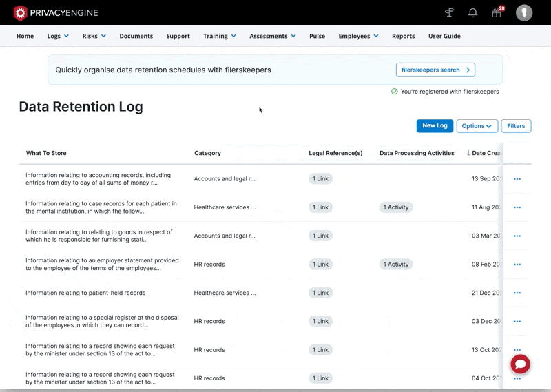Click Data Processing Activities column header
Image resolution: width=551 pixels, height=392 pixels.
click(417, 153)
